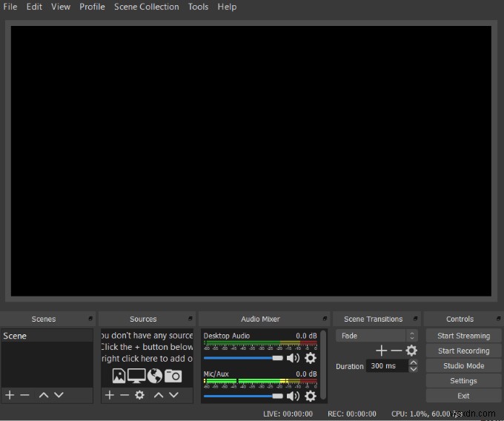This screenshot has width=504, height=421.
Task: Open the Profile menu
Action: (x=92, y=7)
